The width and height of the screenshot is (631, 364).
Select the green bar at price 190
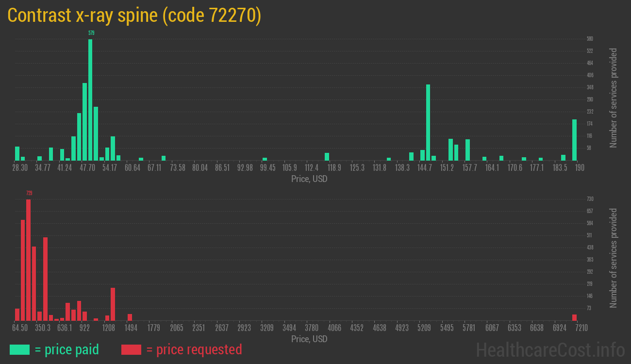click(x=574, y=140)
